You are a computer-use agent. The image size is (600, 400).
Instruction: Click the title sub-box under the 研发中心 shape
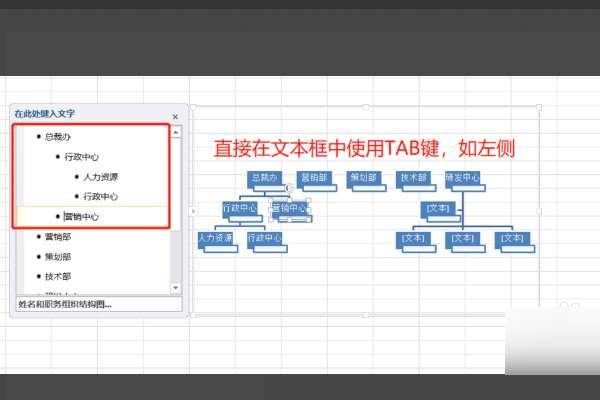click(468, 188)
